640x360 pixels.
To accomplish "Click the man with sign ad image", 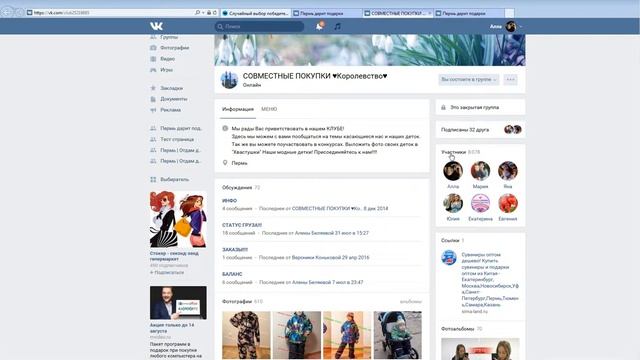I will tap(178, 303).
